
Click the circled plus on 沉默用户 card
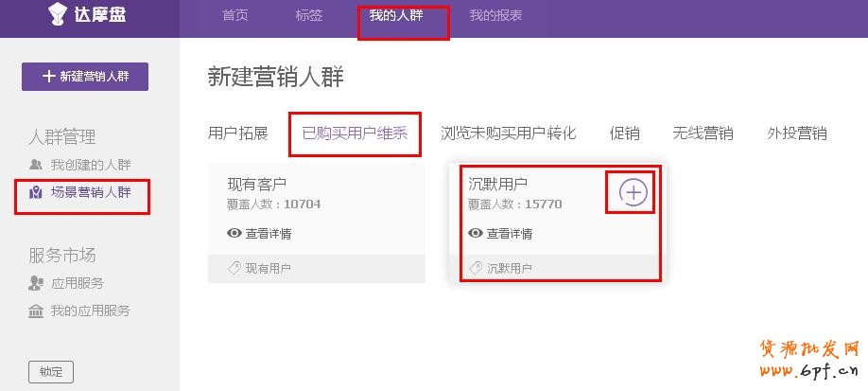coord(633,192)
